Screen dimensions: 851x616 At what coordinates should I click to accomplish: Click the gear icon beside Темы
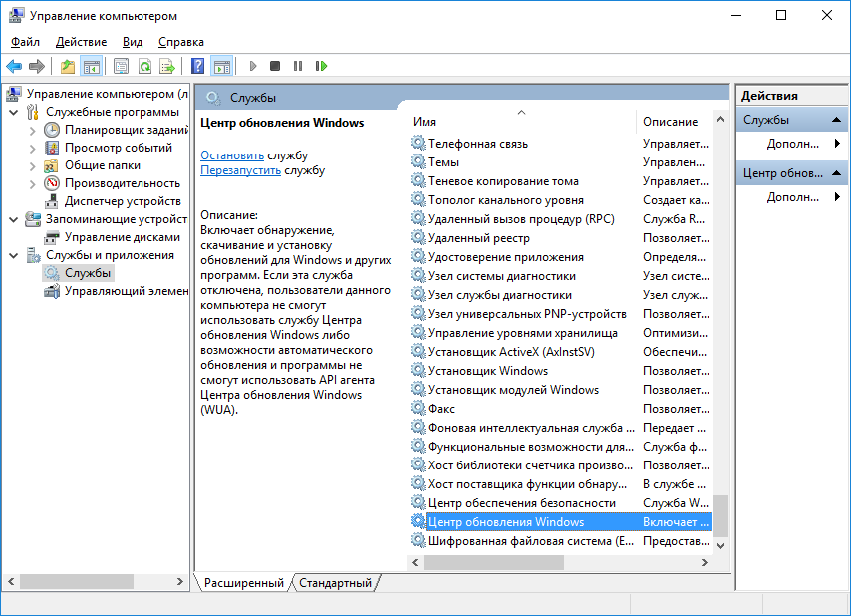(418, 162)
